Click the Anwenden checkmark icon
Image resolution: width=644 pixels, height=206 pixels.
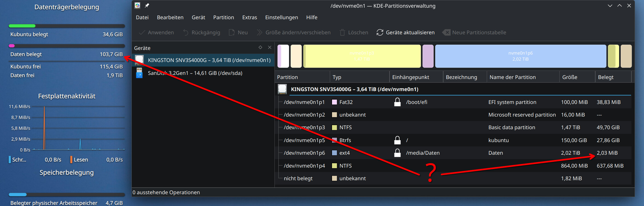[142, 32]
